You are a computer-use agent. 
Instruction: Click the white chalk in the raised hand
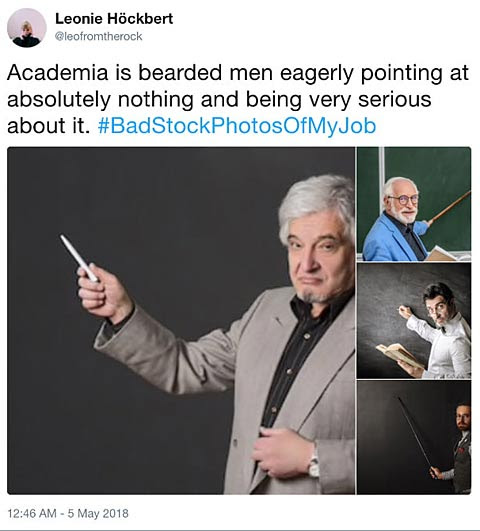(79, 258)
